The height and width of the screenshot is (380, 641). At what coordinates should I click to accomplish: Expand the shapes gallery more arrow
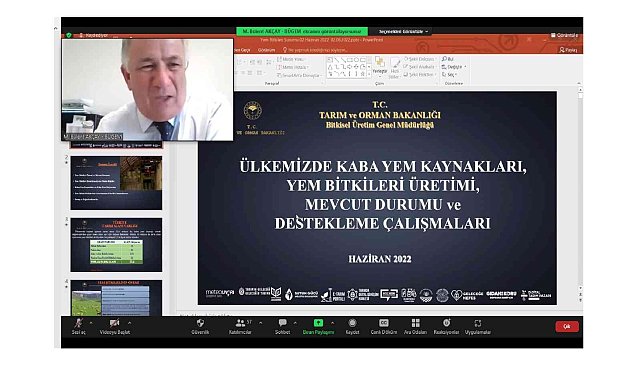pyautogui.click(x=369, y=74)
